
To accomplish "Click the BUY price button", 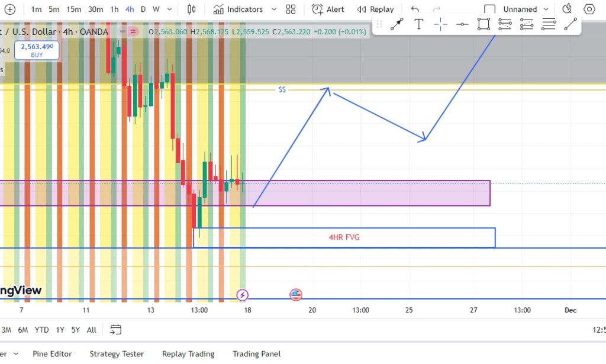I will (x=37, y=50).
